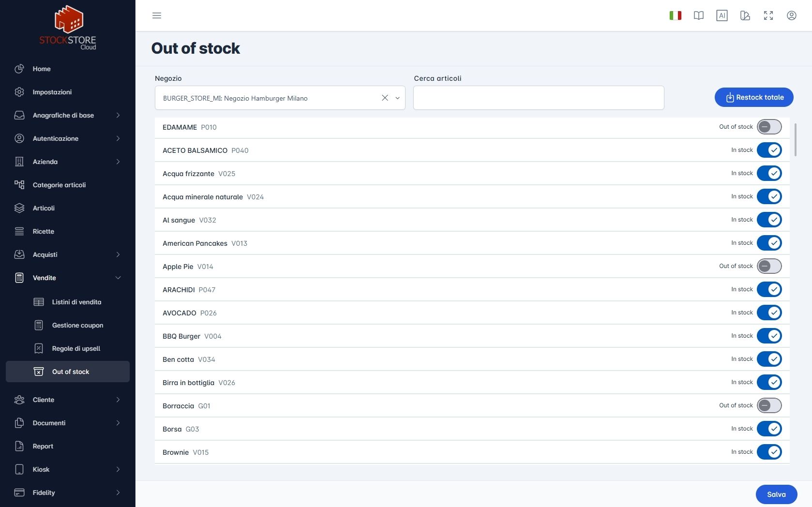Switch Apple Pie back to in stock
The height and width of the screenshot is (507, 812).
(769, 266)
